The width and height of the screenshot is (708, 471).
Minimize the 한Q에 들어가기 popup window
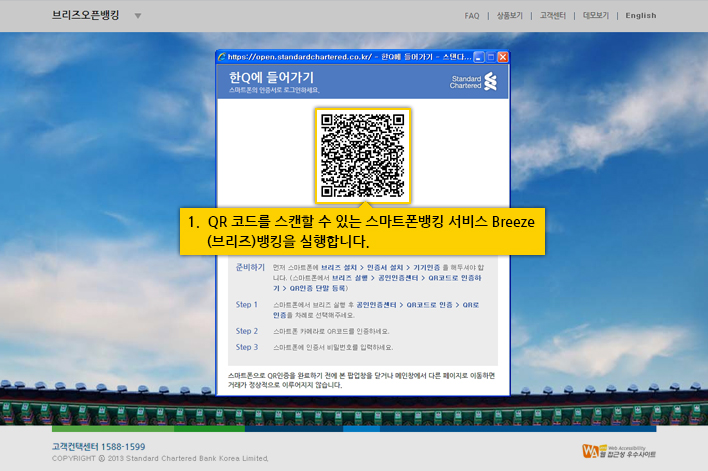click(479, 57)
